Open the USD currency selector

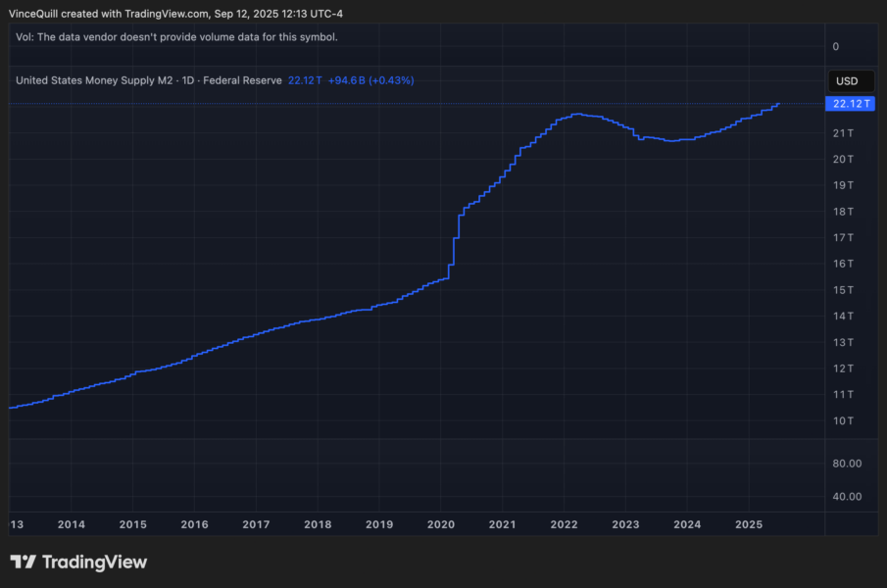(x=846, y=81)
